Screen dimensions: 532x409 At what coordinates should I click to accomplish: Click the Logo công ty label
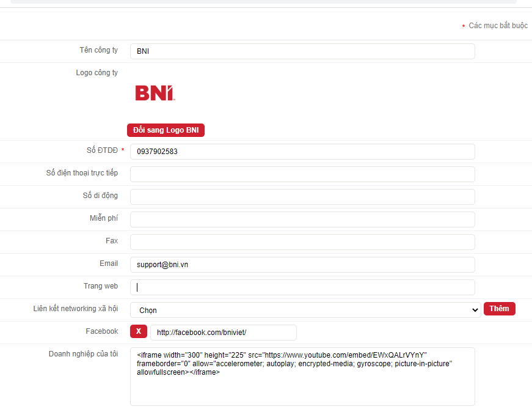[97, 73]
